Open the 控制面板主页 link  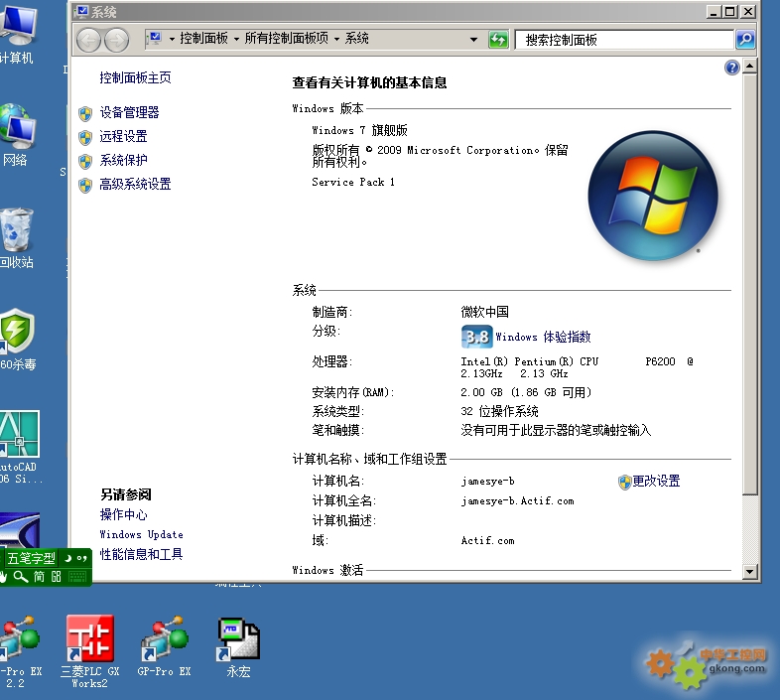point(135,77)
